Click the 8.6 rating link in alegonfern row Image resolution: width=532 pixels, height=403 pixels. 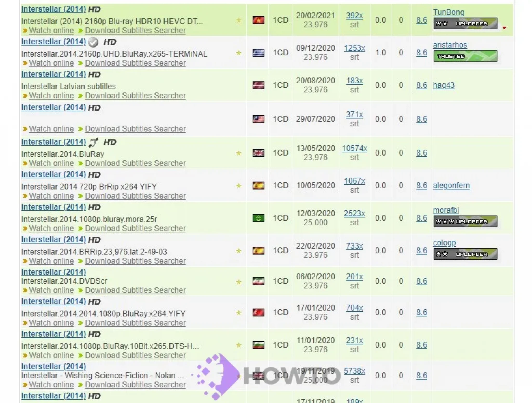pos(421,185)
